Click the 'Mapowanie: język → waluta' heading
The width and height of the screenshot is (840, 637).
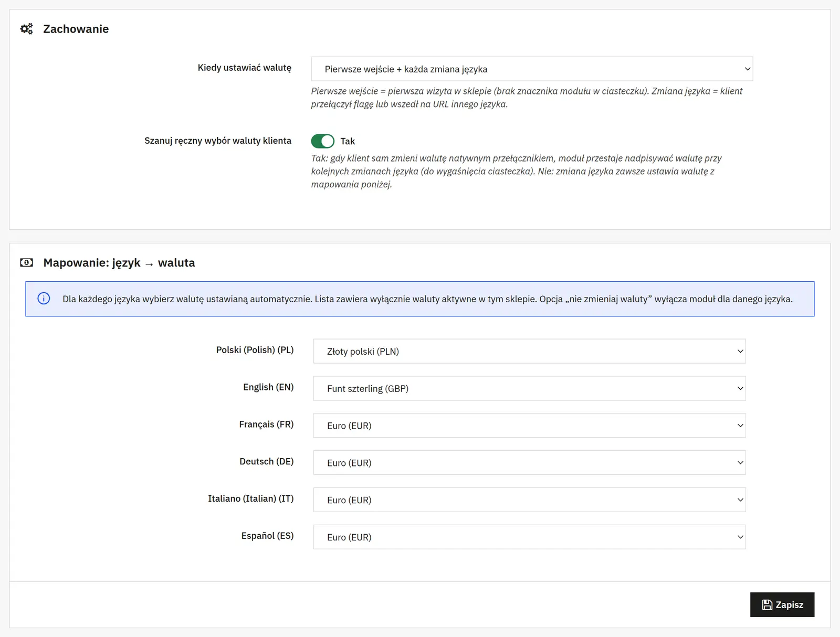[119, 262]
